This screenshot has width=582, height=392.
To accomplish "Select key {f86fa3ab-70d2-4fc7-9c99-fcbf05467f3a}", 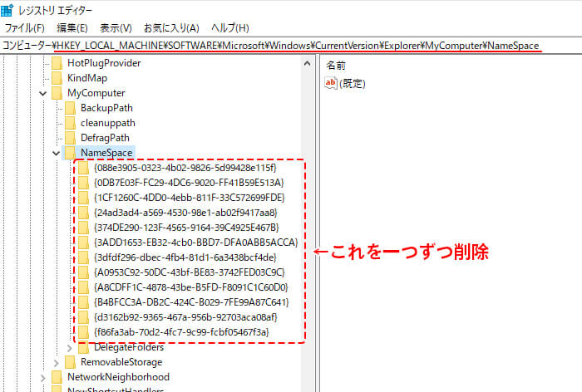I will 181,332.
